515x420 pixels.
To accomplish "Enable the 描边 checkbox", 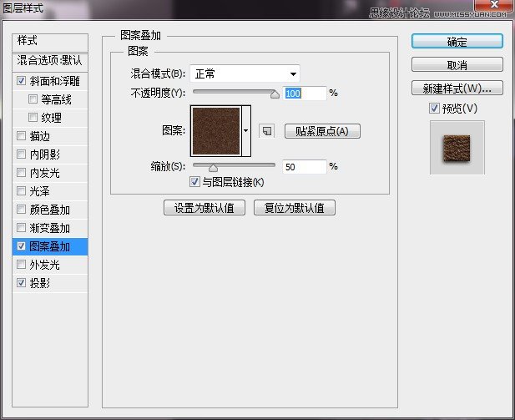I will coord(22,136).
